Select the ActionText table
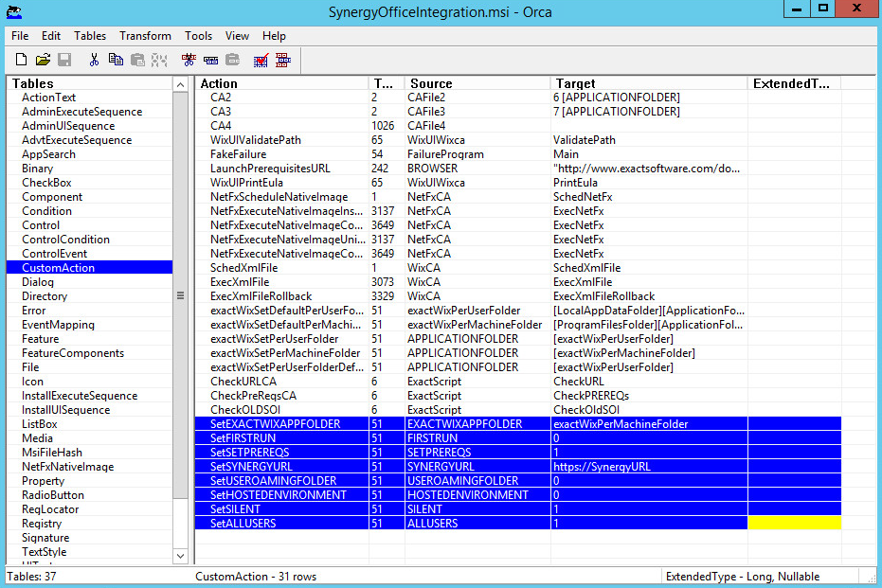 click(x=48, y=98)
